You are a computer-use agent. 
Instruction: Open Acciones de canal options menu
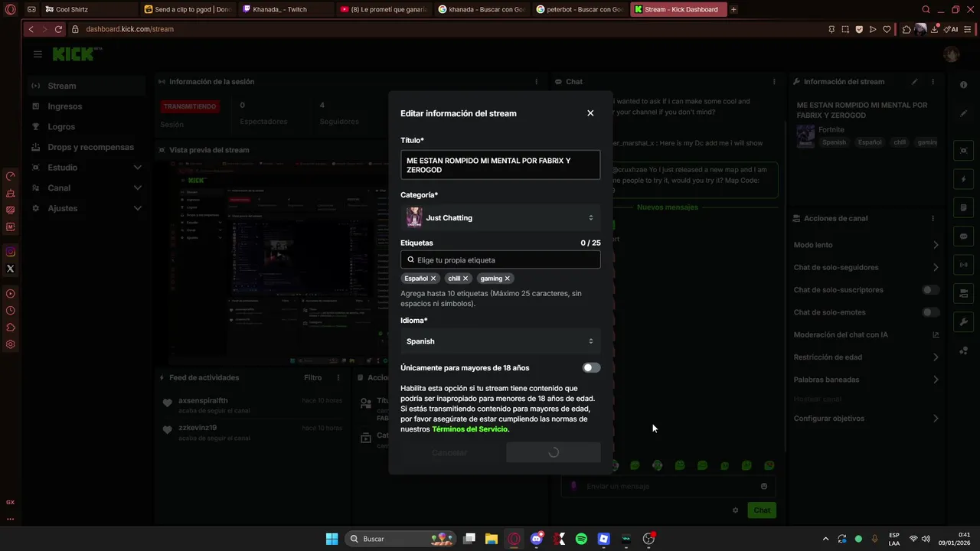pyautogui.click(x=933, y=219)
